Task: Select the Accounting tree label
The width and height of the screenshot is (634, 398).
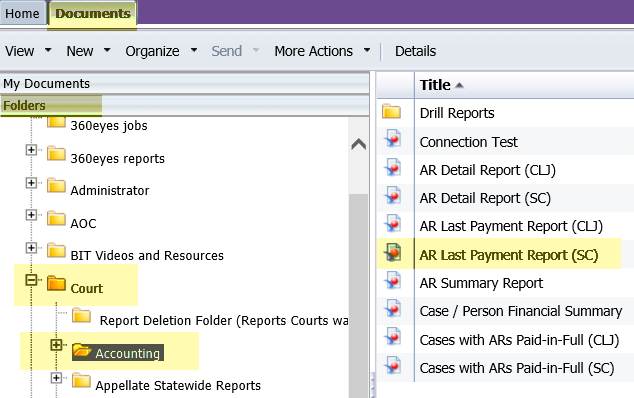Action: [x=128, y=354]
